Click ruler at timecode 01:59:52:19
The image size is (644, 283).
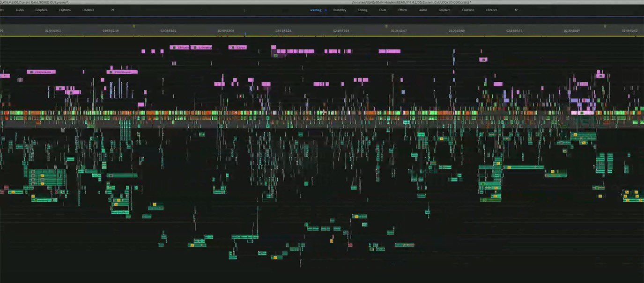click(x=111, y=31)
